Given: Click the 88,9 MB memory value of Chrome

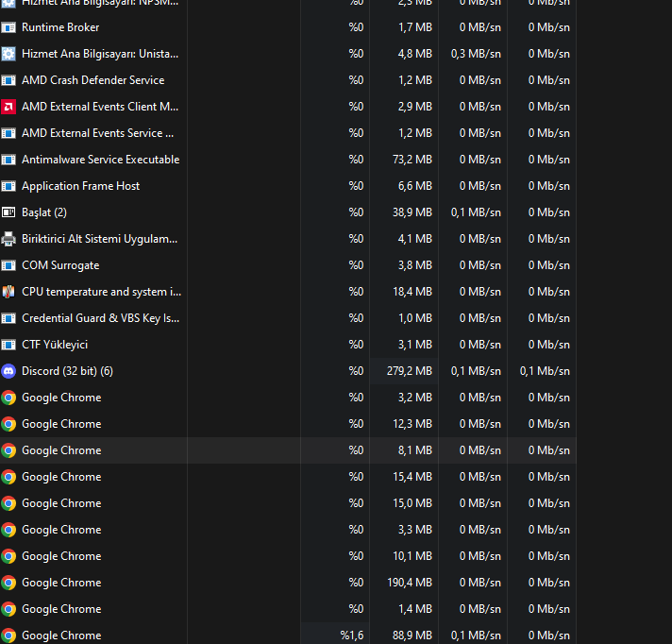Looking at the screenshot, I should (412, 636).
